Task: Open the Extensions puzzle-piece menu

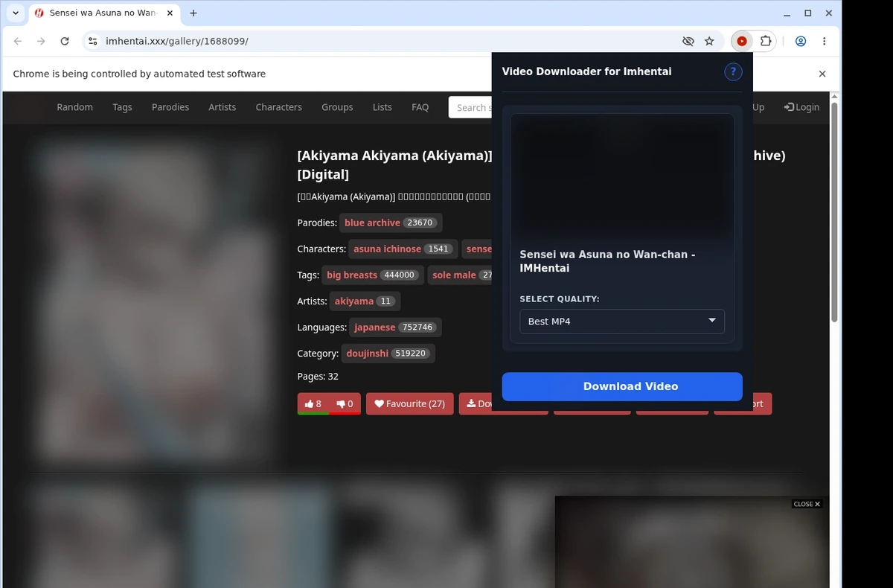Action: point(765,41)
